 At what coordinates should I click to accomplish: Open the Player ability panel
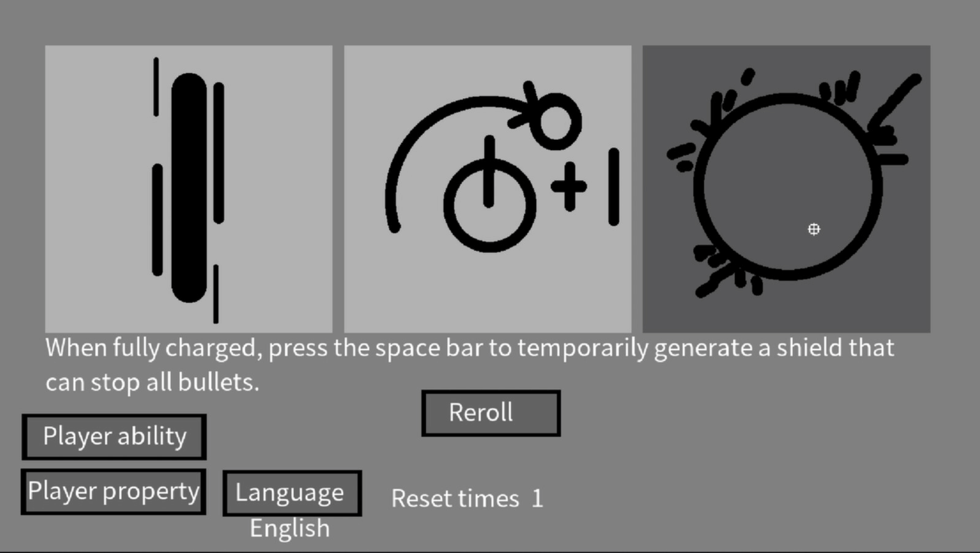(x=114, y=437)
